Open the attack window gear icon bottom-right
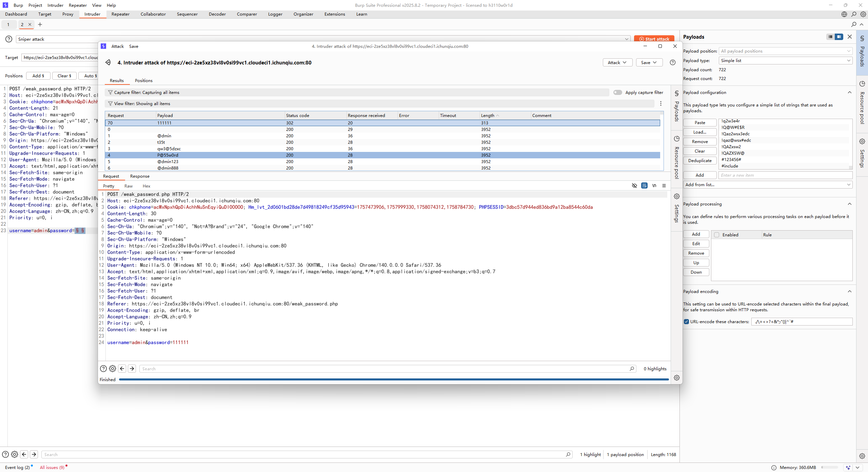Image resolution: width=868 pixels, height=472 pixels. click(676, 378)
